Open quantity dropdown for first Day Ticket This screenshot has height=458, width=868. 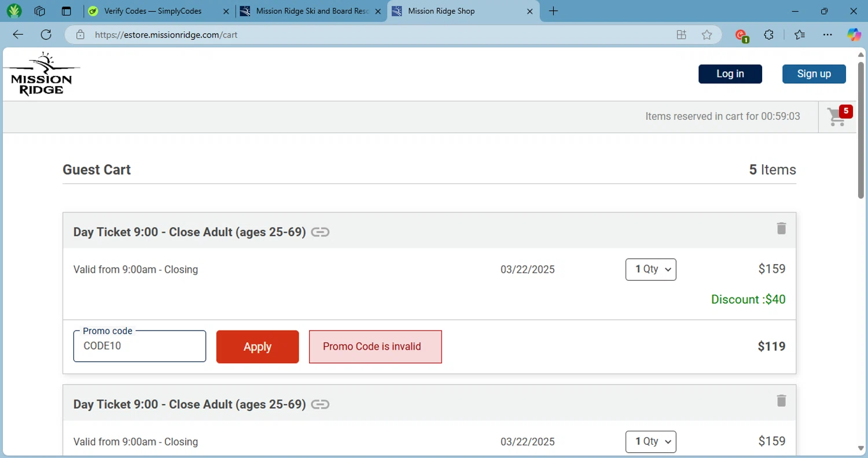[651, 269]
